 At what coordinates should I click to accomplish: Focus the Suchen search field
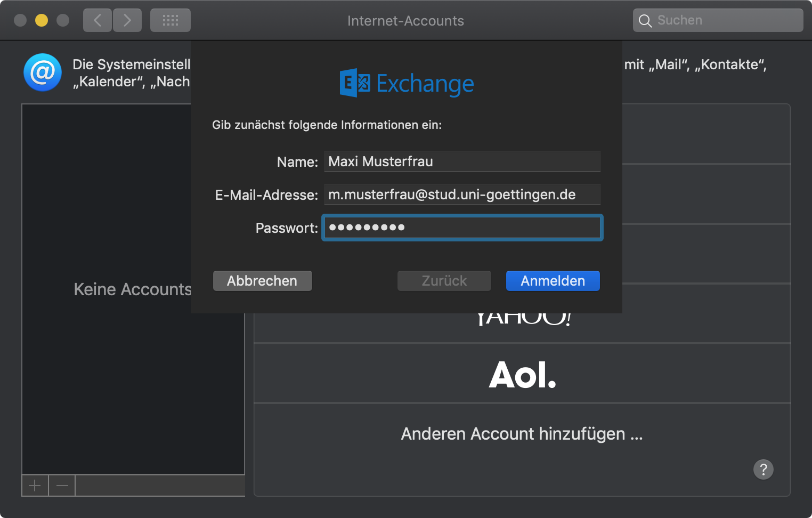pyautogui.click(x=718, y=20)
